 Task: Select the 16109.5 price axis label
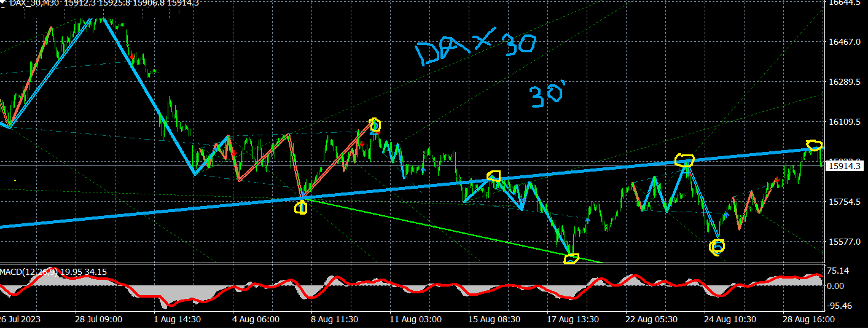[843, 122]
